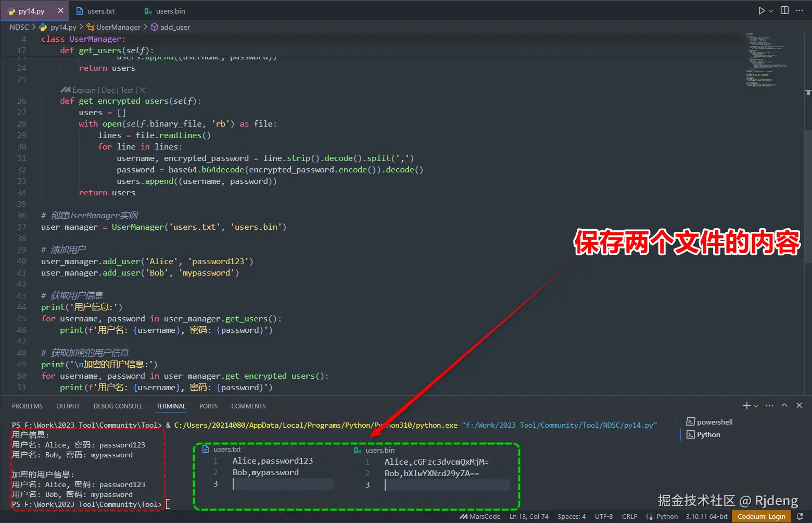Click Ln 13, Col 74 in status bar

click(x=529, y=517)
